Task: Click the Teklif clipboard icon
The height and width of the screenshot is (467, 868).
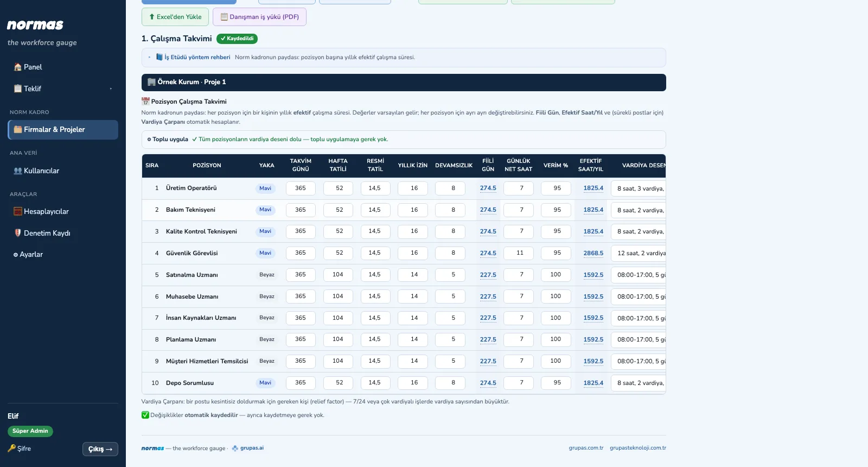Action: click(18, 89)
